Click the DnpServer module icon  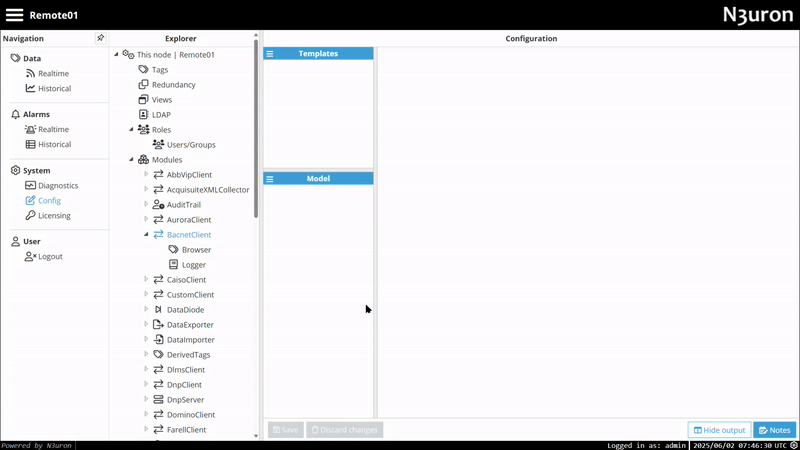click(158, 399)
